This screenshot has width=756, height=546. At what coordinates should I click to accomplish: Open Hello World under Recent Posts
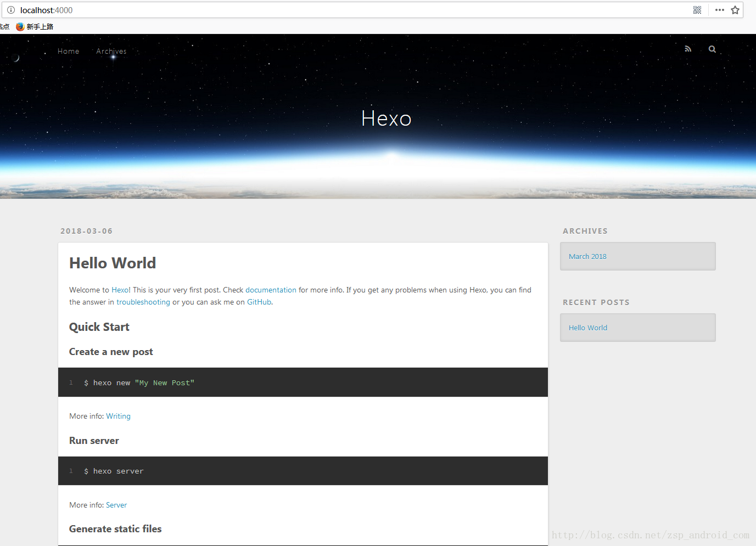[588, 328]
